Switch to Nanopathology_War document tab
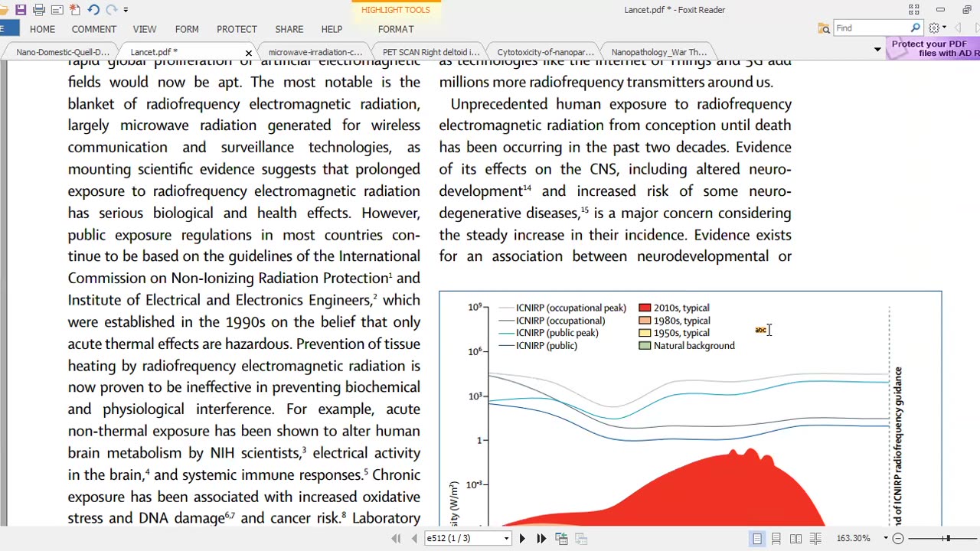980x551 pixels. (x=659, y=52)
